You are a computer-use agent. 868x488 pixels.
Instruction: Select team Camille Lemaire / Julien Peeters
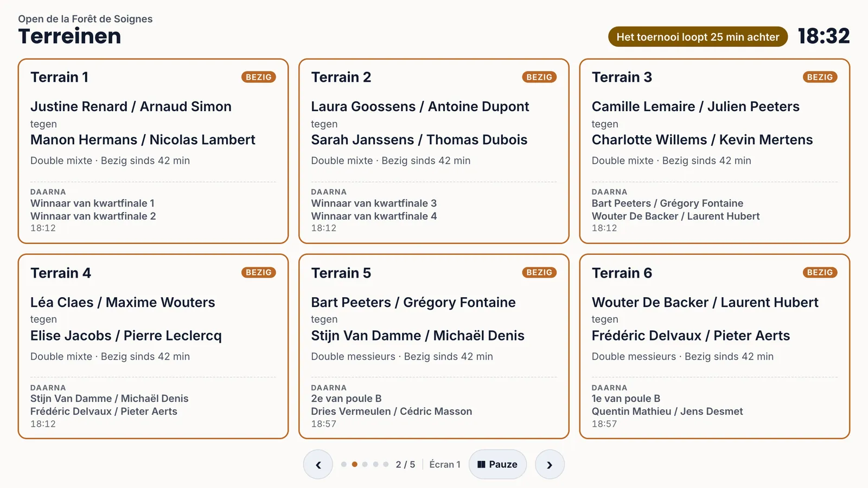point(695,106)
